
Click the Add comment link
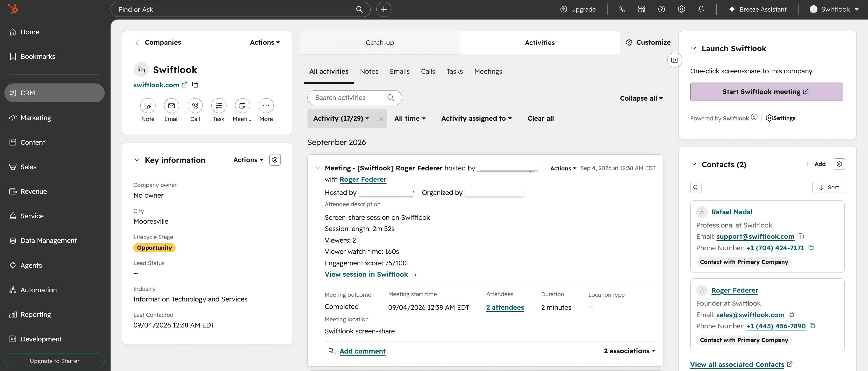[x=362, y=351]
